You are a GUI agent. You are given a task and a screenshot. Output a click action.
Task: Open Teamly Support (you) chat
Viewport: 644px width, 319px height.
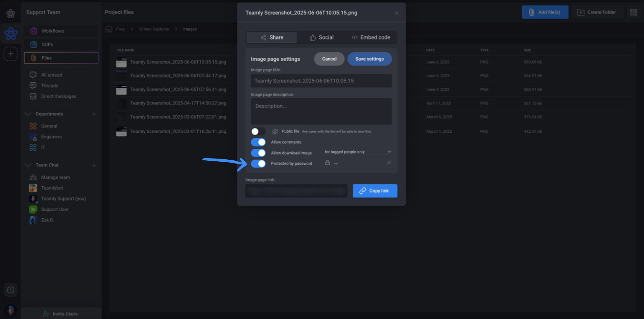[x=63, y=199]
